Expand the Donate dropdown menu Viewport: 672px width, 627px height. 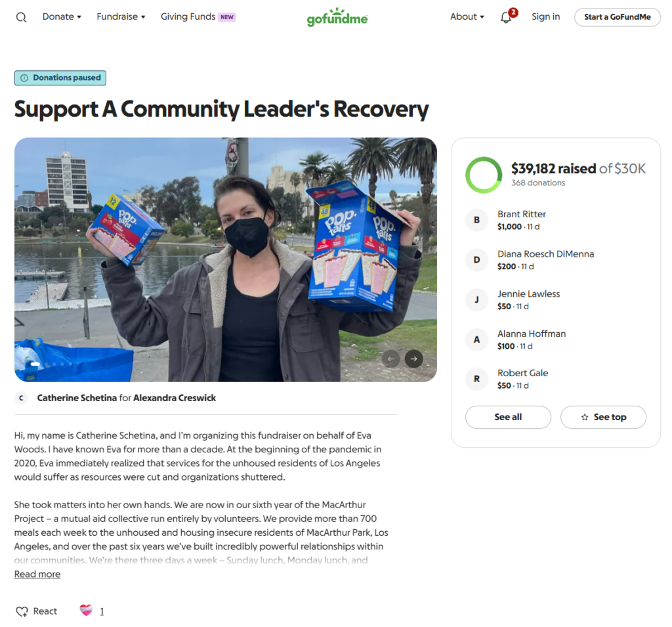[x=62, y=16]
